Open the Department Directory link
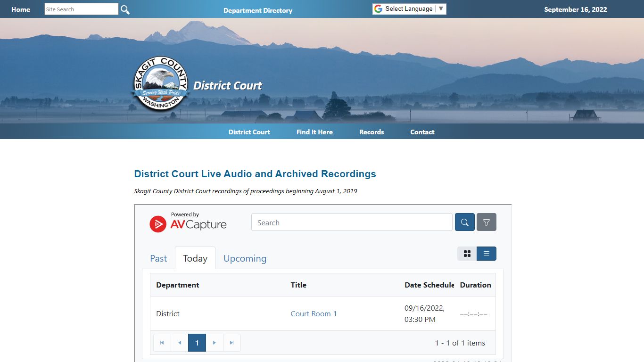This screenshot has width=644, height=362. pyautogui.click(x=258, y=10)
